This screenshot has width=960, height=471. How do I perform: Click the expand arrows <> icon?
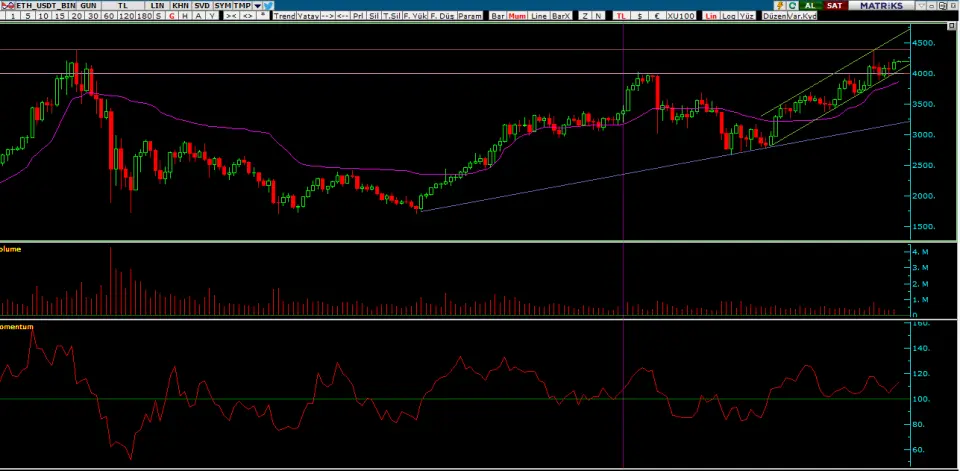(x=248, y=17)
